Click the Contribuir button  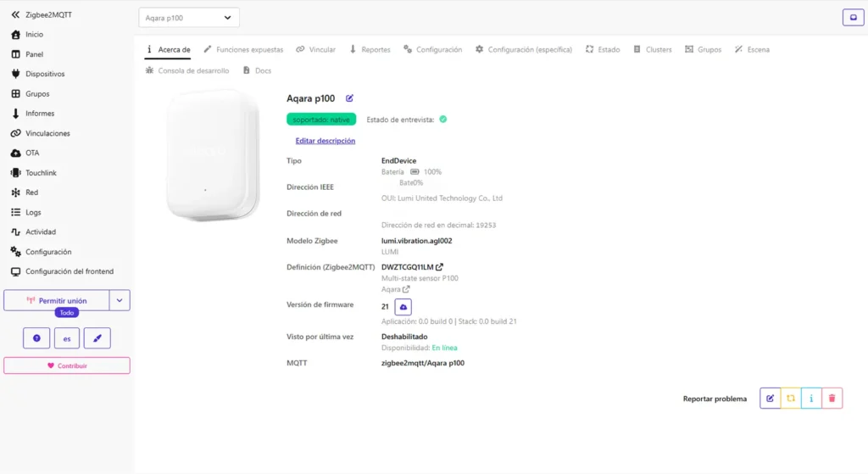(x=67, y=365)
